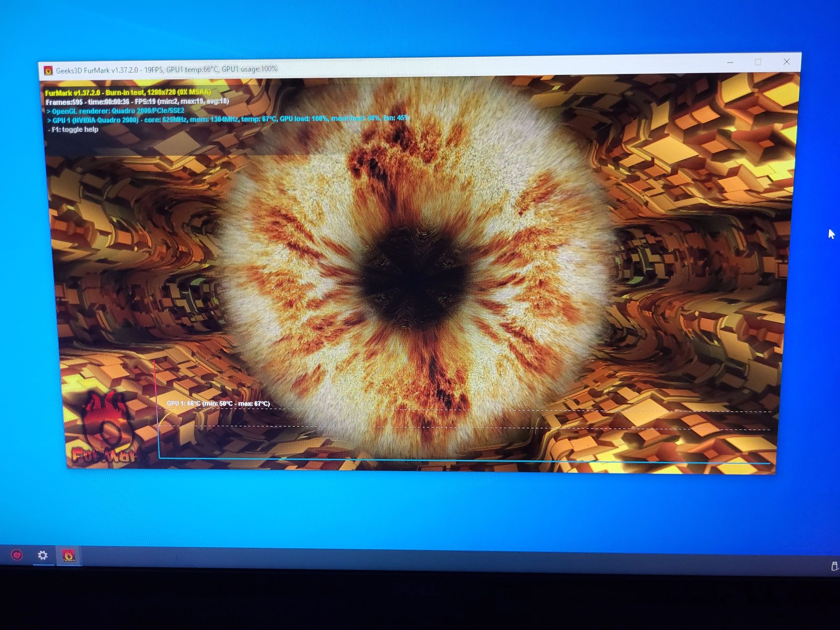Image resolution: width=840 pixels, height=630 pixels.
Task: Click the 'FurMark v1.37.2.0 - Burn-in test' line
Action: (128, 92)
